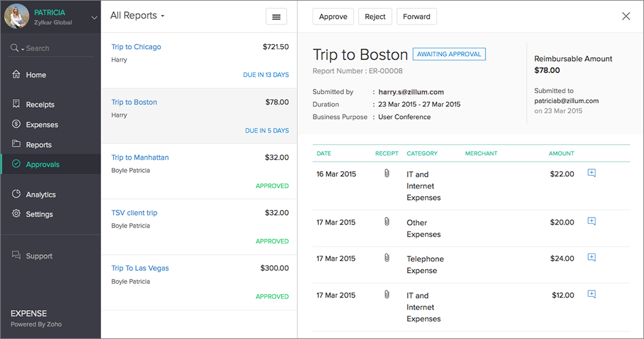Viewport: 644px width, 339px height.
Task: Add a comment on the $20.00 Other Expenses row
Action: tap(591, 221)
